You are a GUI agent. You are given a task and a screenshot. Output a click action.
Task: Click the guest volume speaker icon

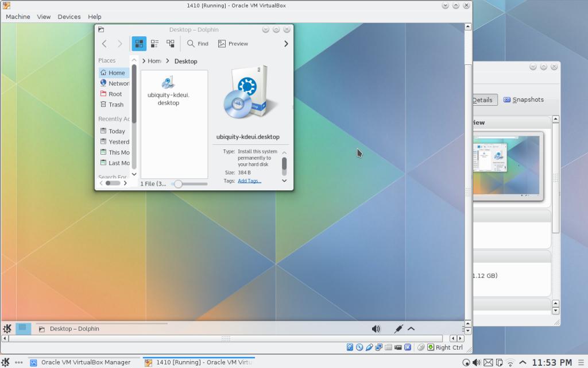[x=376, y=329]
